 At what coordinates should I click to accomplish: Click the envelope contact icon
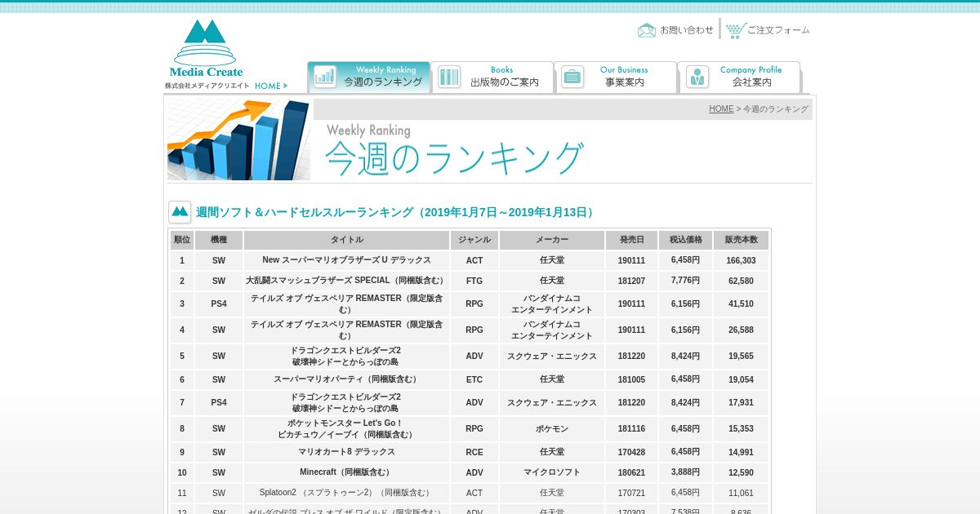(647, 30)
